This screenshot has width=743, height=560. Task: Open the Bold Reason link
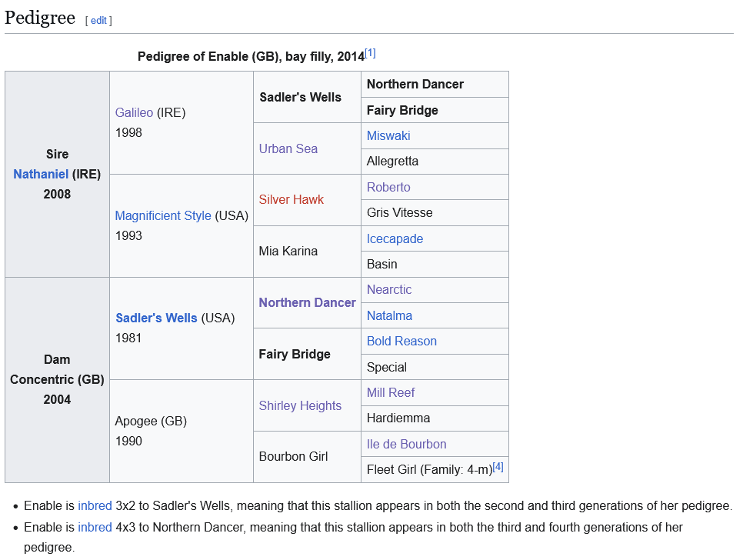coord(401,341)
